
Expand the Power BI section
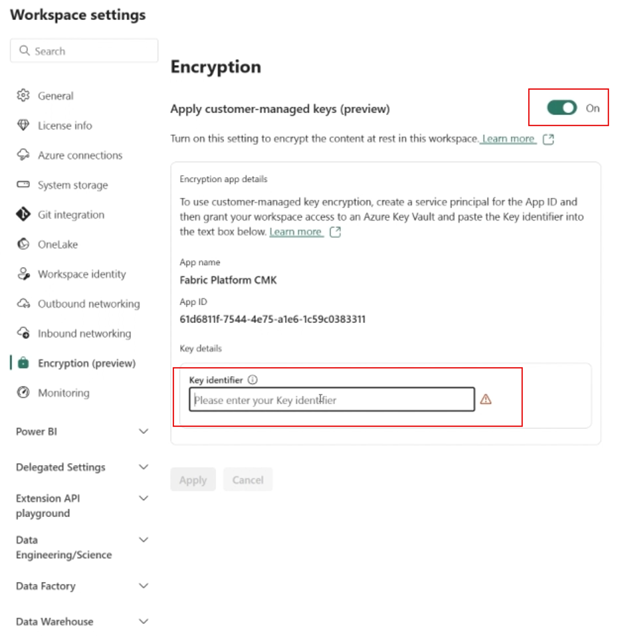(x=143, y=432)
